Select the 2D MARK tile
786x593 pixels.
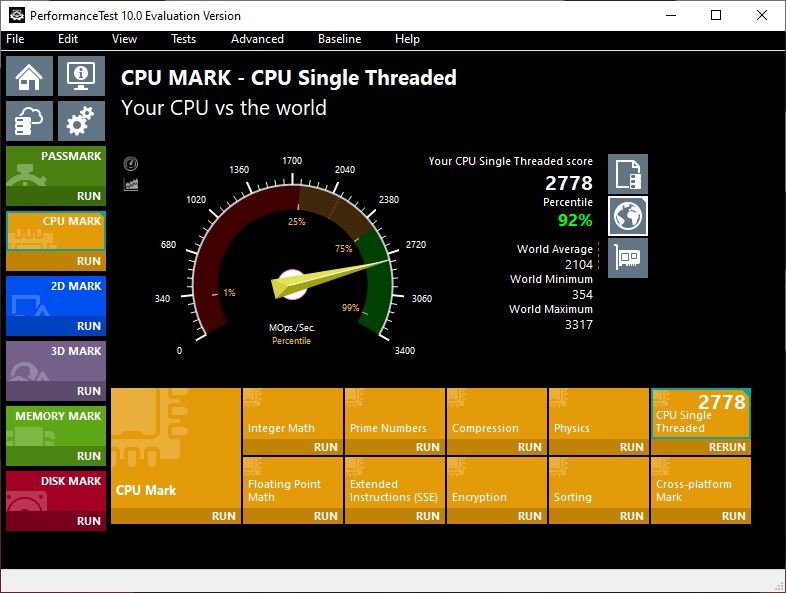[56, 296]
